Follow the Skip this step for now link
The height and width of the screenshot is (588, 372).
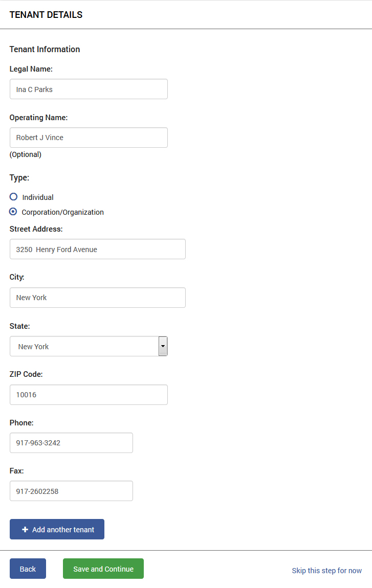[326, 571]
